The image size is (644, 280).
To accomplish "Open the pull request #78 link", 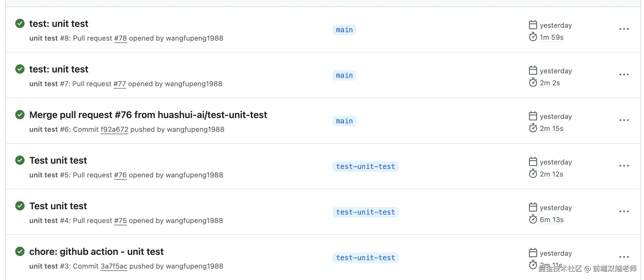I will point(120,38).
